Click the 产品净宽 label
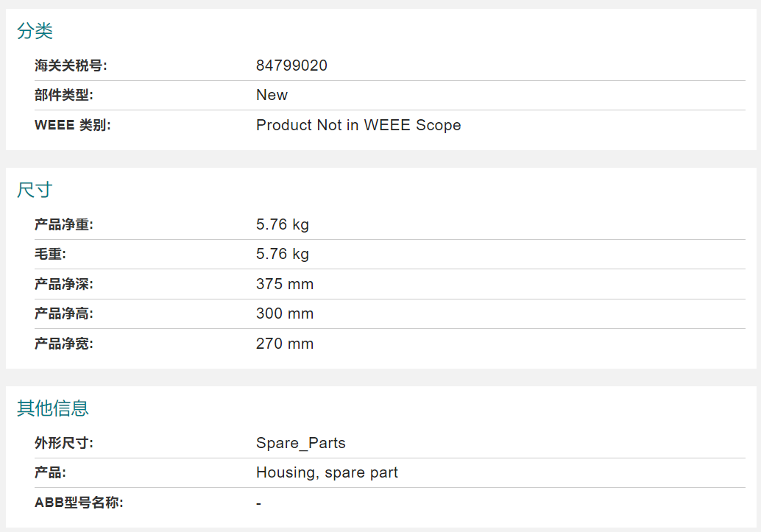This screenshot has height=532, width=761. pyautogui.click(x=63, y=344)
